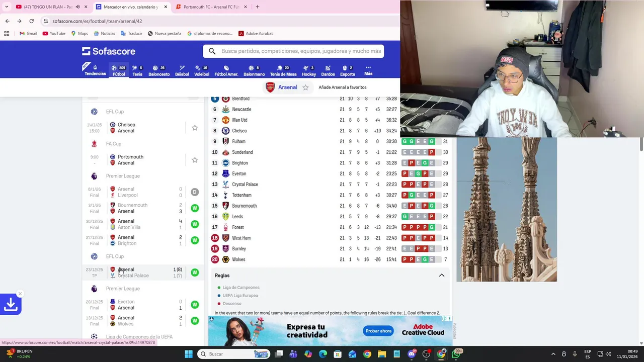Open the Google apps grid icon
Screen dimensions: 644x362
[7, 34]
